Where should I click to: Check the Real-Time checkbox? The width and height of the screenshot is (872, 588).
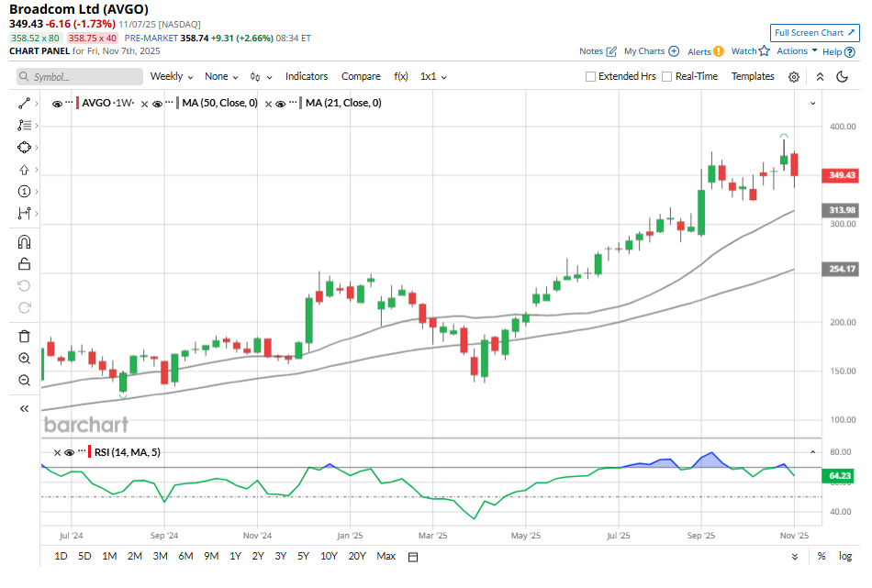coord(667,77)
